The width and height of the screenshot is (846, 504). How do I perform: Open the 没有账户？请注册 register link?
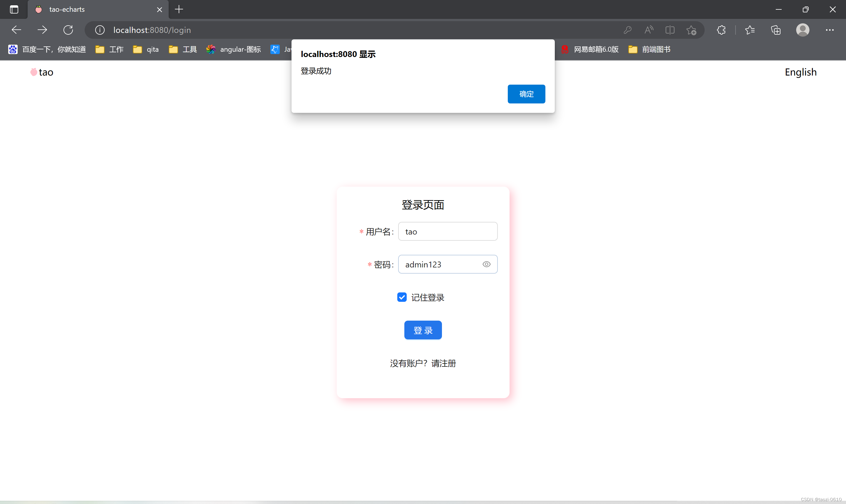coord(423,363)
